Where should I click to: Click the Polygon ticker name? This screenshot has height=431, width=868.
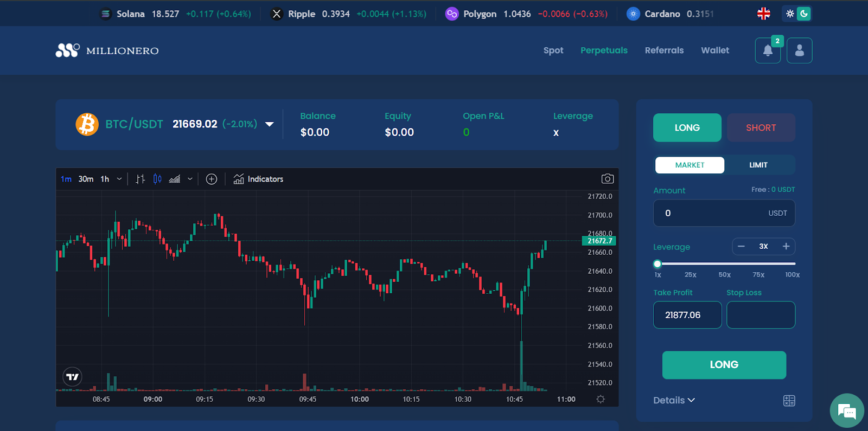coord(480,14)
